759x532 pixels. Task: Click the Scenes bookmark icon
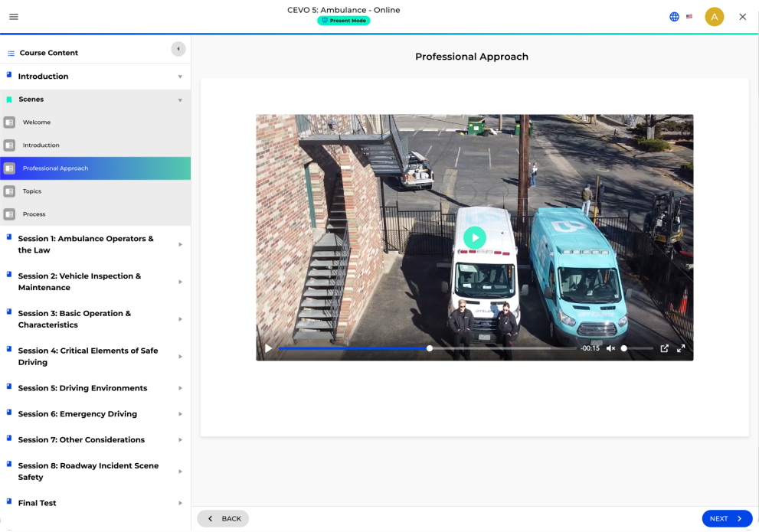click(8, 100)
